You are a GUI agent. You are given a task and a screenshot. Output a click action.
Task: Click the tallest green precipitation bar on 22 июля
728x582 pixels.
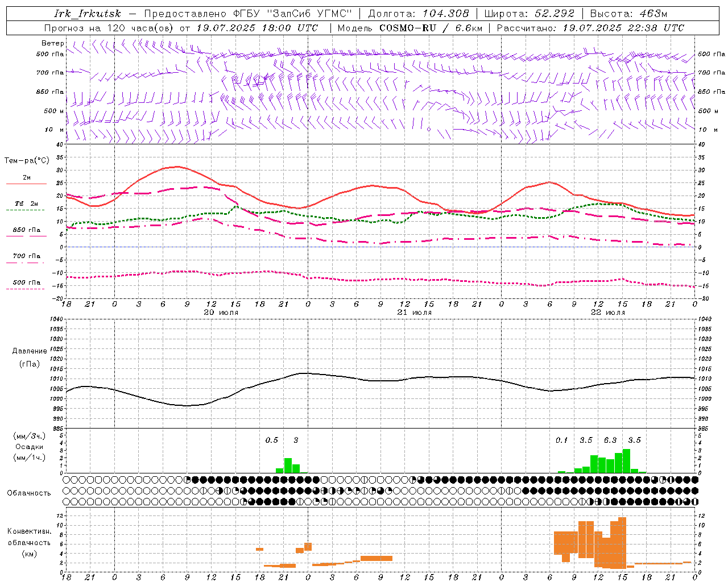pyautogui.click(x=626, y=461)
